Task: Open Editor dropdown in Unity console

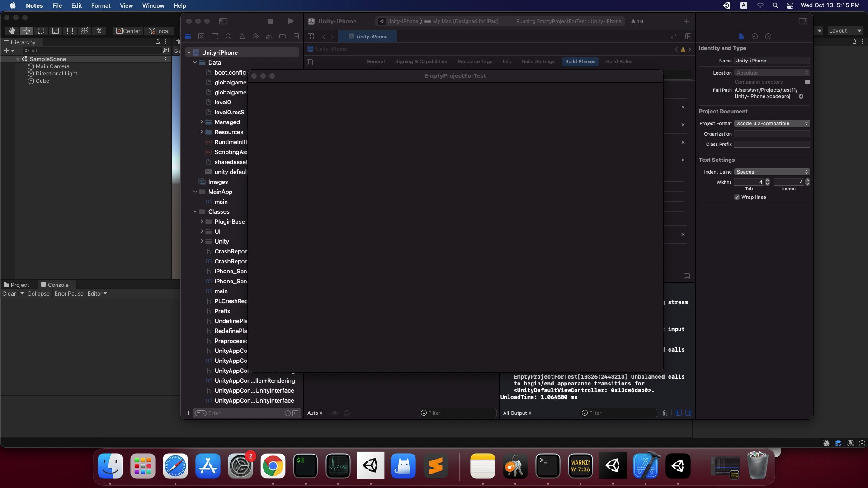Action: (x=97, y=294)
